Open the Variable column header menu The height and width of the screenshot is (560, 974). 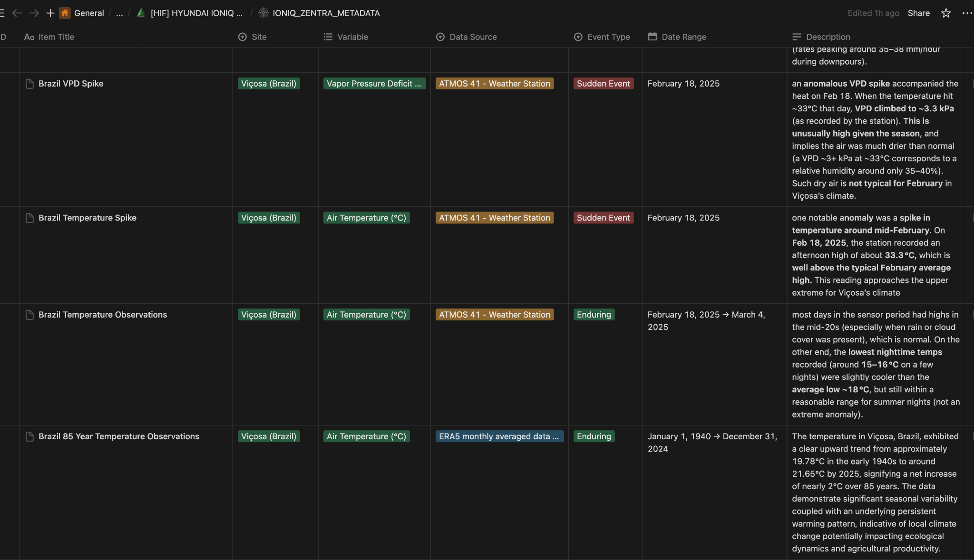[x=352, y=37]
